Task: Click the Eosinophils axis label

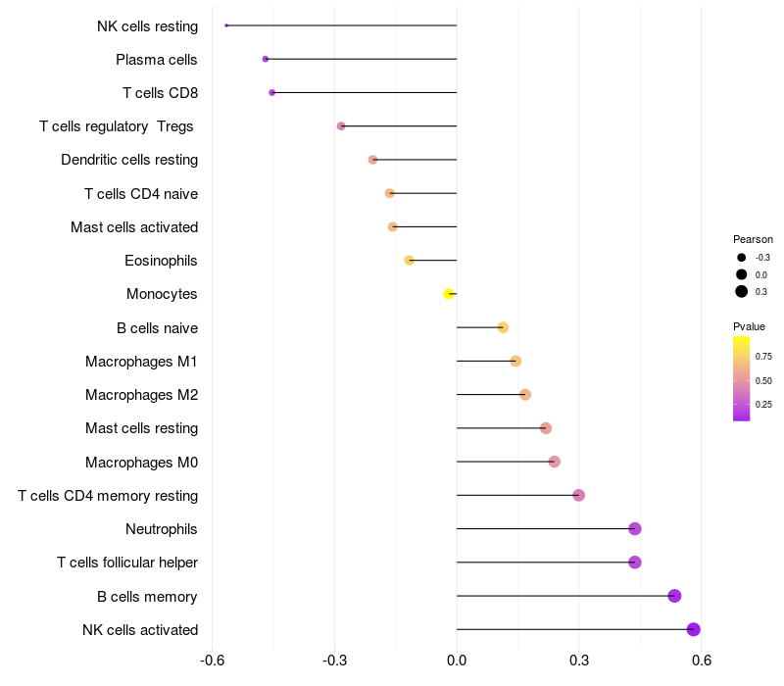Action: click(161, 261)
